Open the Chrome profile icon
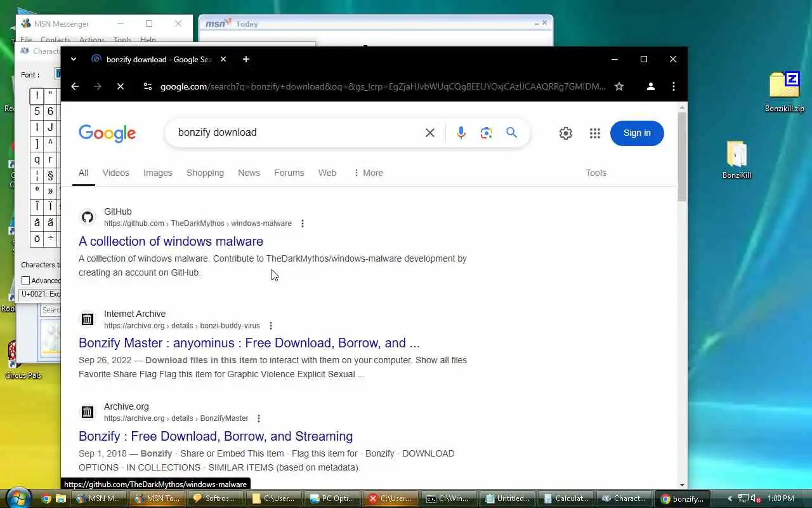The width and height of the screenshot is (812, 508). (650, 86)
